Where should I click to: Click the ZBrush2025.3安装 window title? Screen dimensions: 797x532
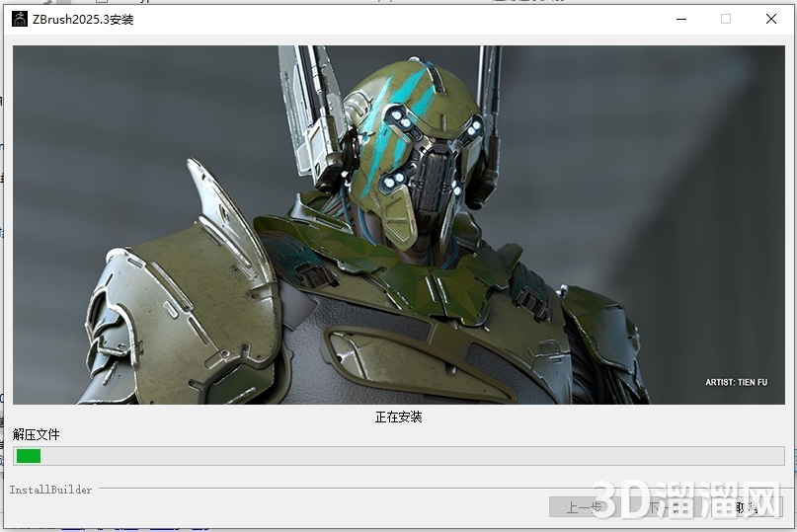click(x=83, y=20)
